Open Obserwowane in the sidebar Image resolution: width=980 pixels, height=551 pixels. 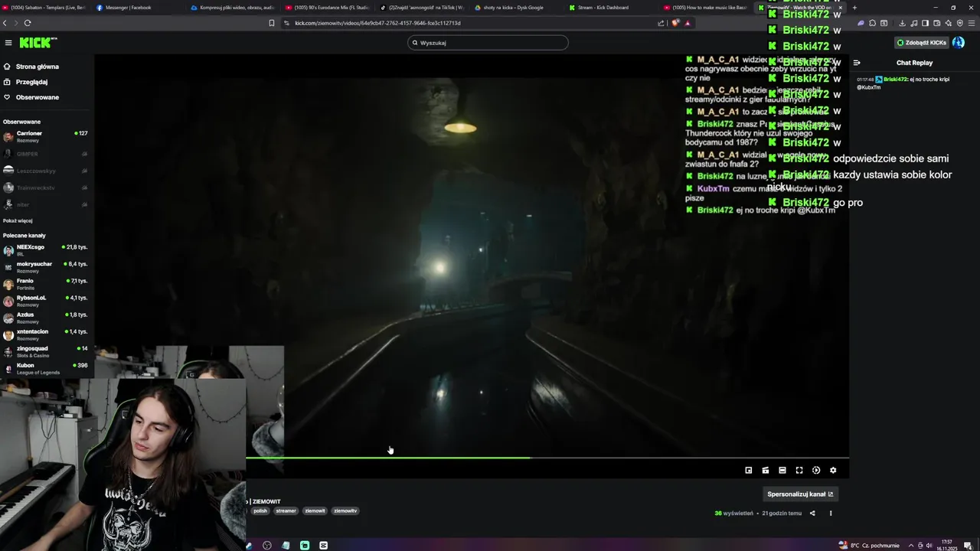[38, 97]
